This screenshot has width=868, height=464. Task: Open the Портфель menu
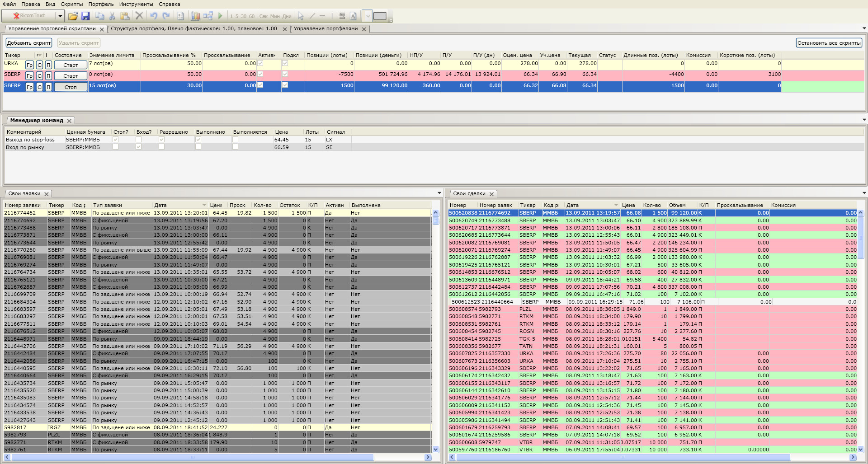tap(101, 4)
